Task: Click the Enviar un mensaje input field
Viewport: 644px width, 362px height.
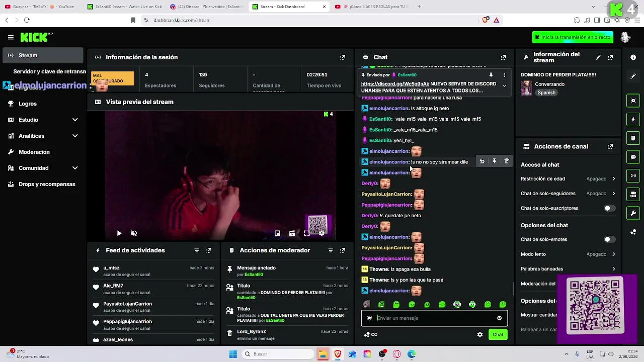Action: coord(434,318)
